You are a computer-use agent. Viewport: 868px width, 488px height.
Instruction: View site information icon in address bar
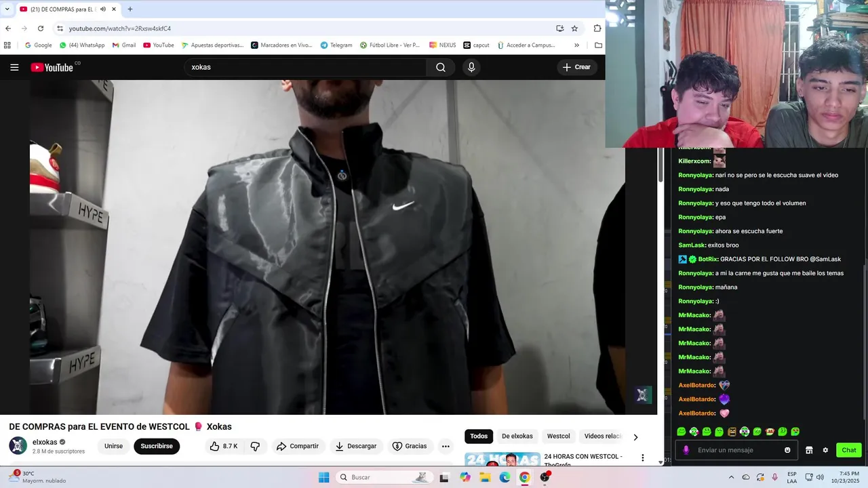coord(60,28)
